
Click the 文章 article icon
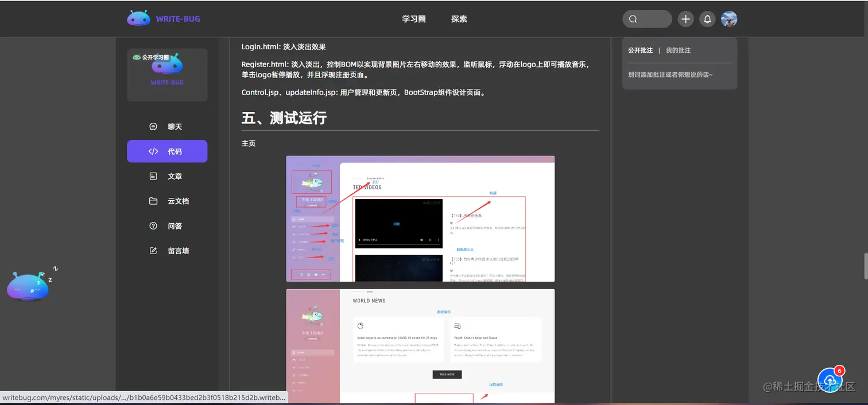coord(153,176)
